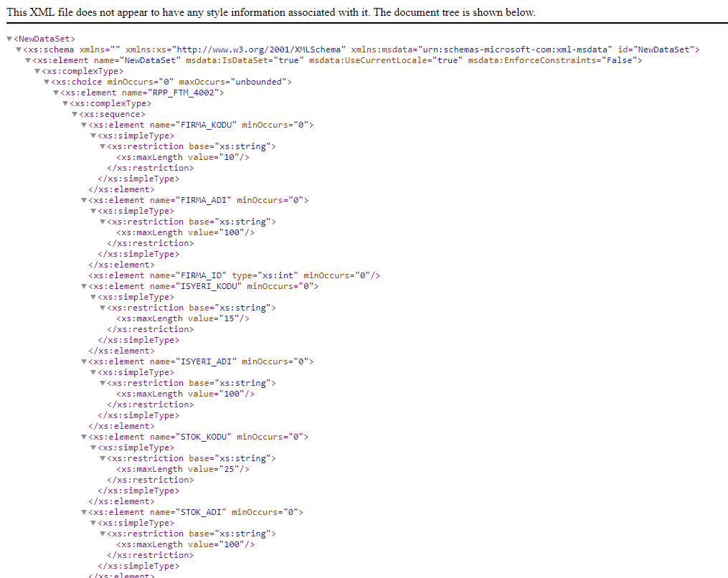
Task: Collapse the restriction under STOK_KODU
Action: click(103, 458)
